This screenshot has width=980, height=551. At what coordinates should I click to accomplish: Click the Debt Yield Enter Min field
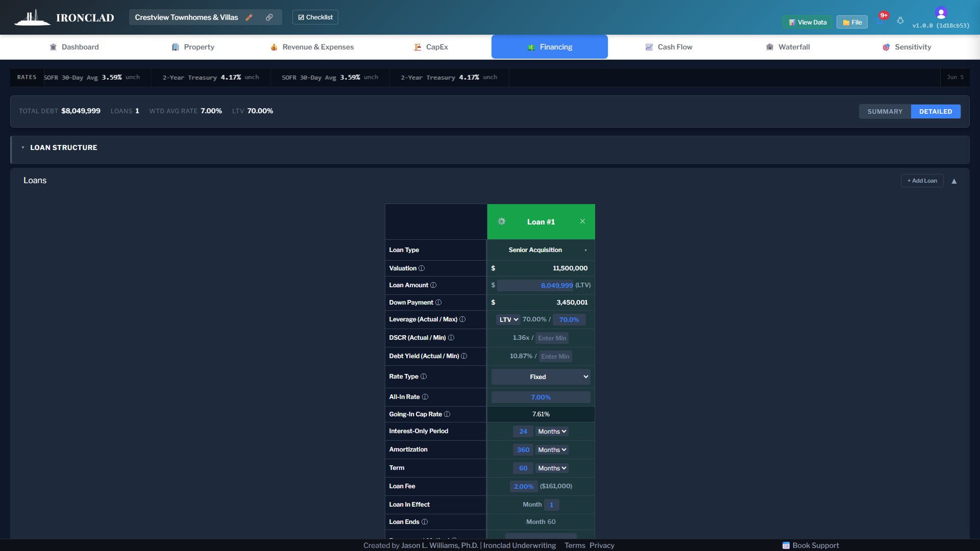[x=555, y=357]
